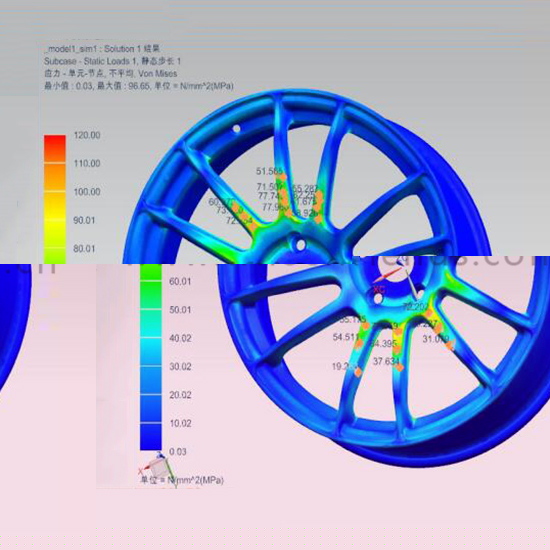This screenshot has width=550, height=550.
Task: Click the red XC axis label on the hub
Action: (379, 290)
